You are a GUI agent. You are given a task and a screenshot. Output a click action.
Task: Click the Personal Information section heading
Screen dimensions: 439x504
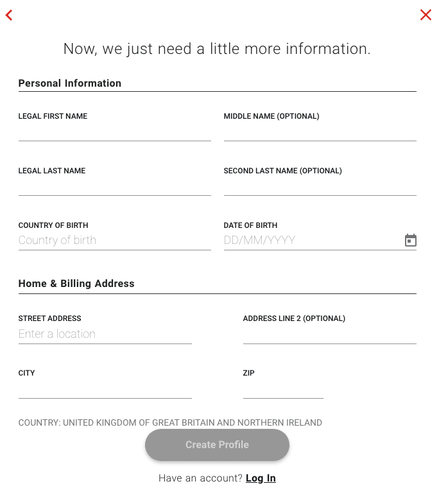(70, 83)
